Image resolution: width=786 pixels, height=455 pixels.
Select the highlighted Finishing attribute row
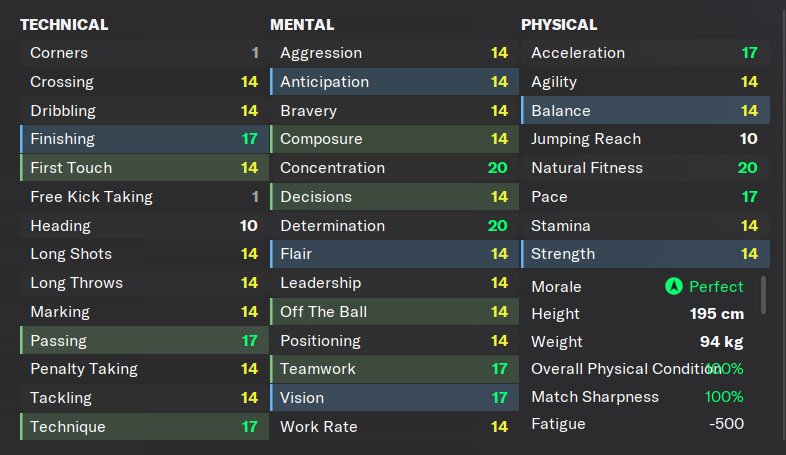pos(144,139)
